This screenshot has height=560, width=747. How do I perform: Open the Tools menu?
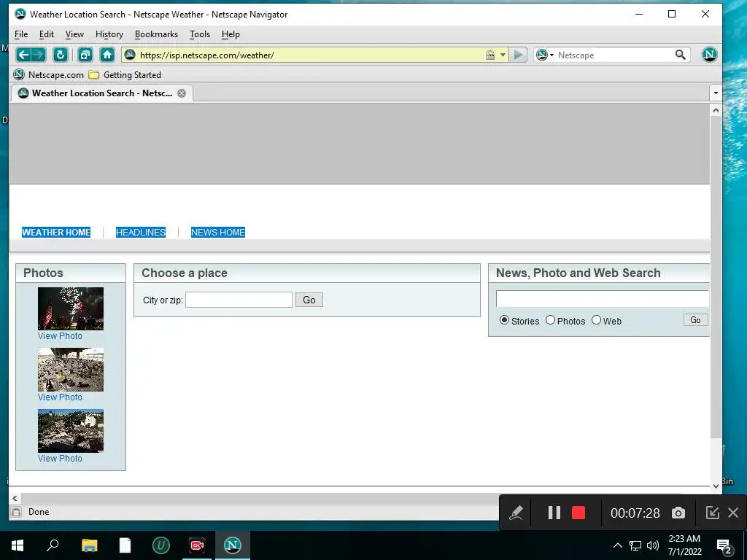coord(200,34)
